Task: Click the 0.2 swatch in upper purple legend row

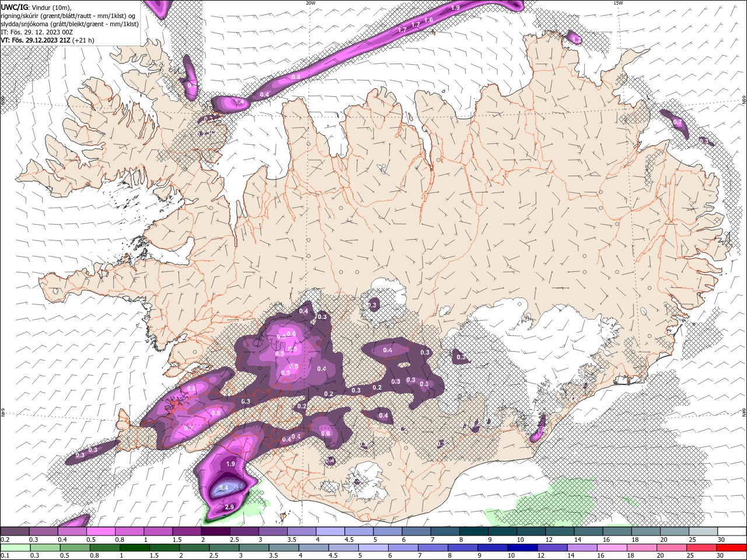Action: click(x=15, y=531)
